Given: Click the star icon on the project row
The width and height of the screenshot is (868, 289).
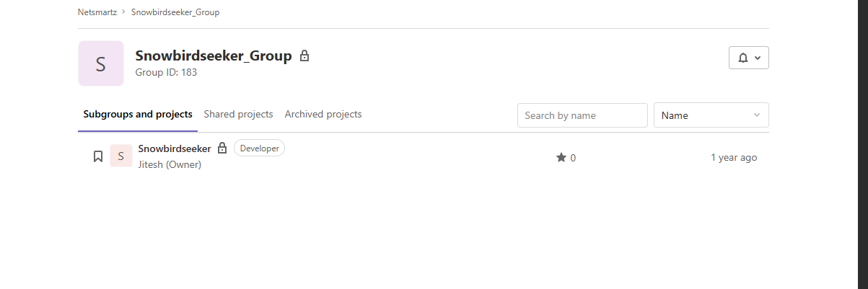Looking at the screenshot, I should pyautogui.click(x=561, y=157).
